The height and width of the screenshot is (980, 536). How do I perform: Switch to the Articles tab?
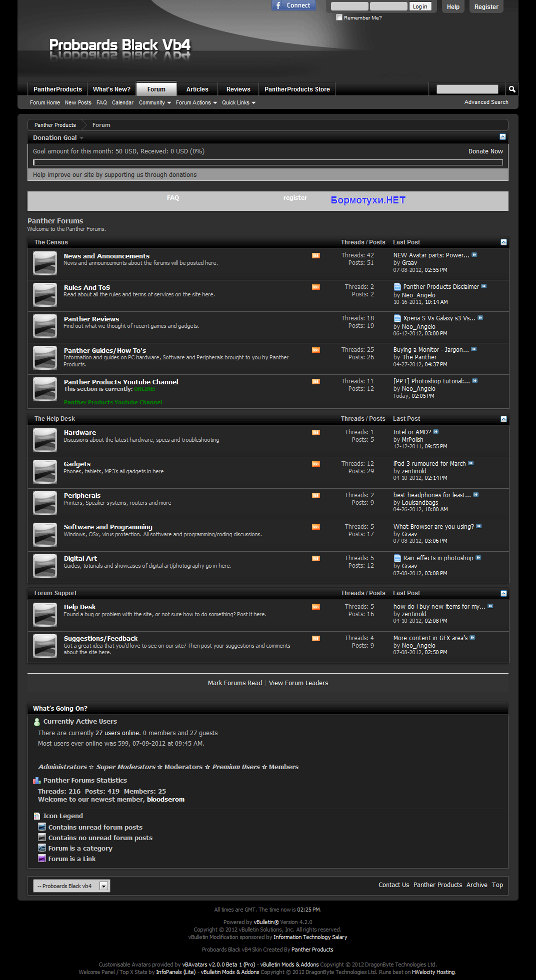[x=197, y=89]
